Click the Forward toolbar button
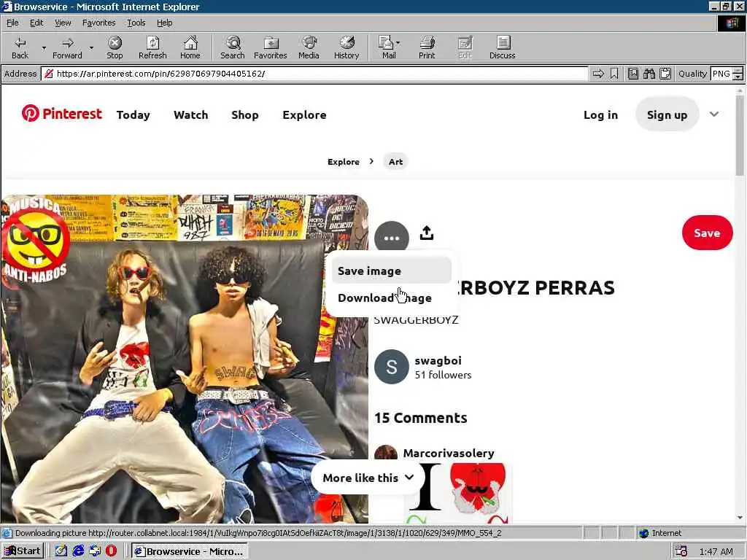 67,47
